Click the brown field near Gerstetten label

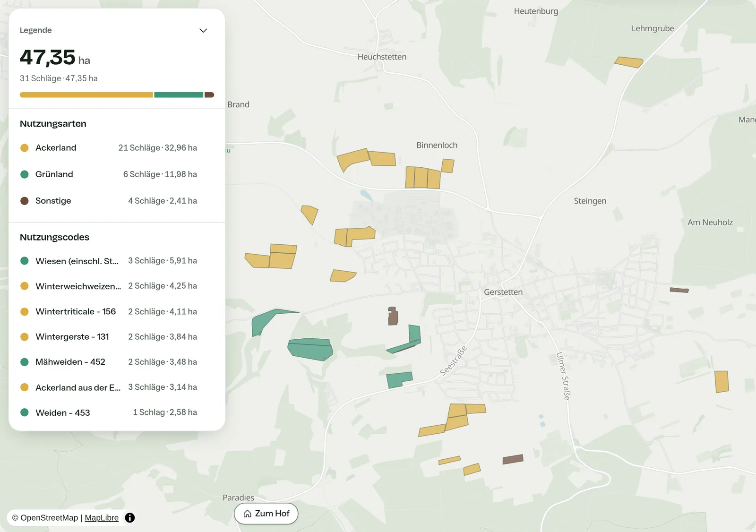(x=393, y=316)
